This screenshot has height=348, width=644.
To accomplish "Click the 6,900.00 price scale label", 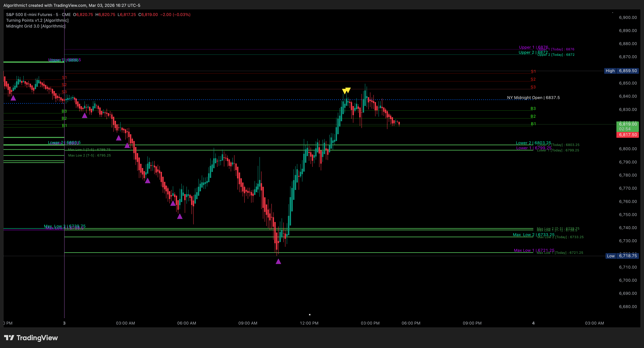I will point(627,18).
